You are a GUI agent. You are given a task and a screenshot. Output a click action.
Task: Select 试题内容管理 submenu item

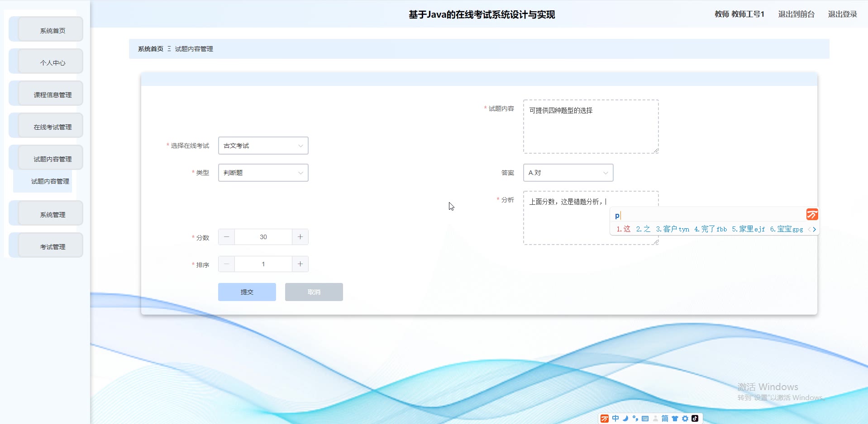[43, 181]
